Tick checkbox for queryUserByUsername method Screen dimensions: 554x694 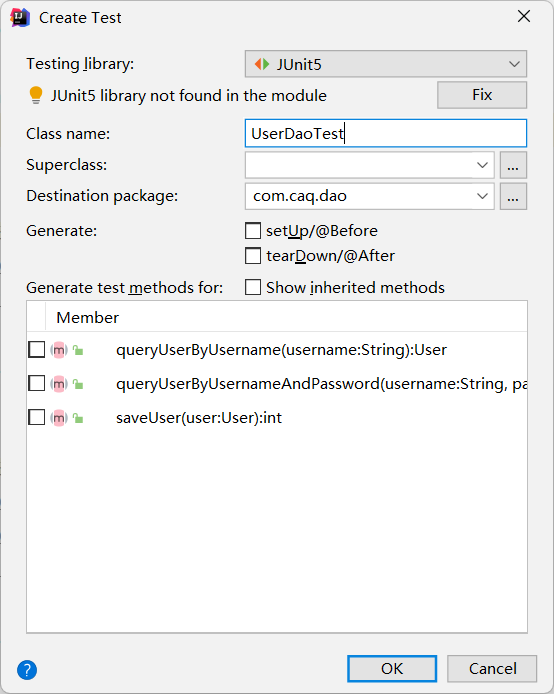tap(37, 350)
